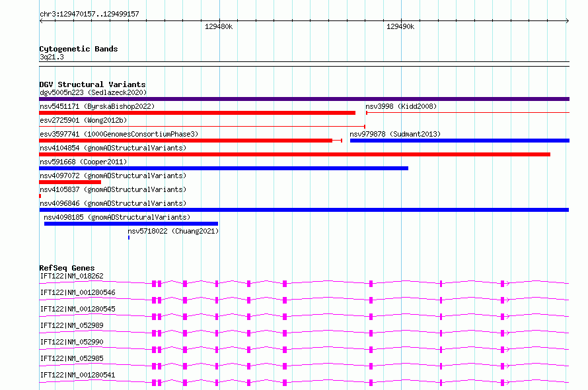The image size is (588, 390).
Task: Open the RefSeq Genes track title
Action: pos(67,268)
